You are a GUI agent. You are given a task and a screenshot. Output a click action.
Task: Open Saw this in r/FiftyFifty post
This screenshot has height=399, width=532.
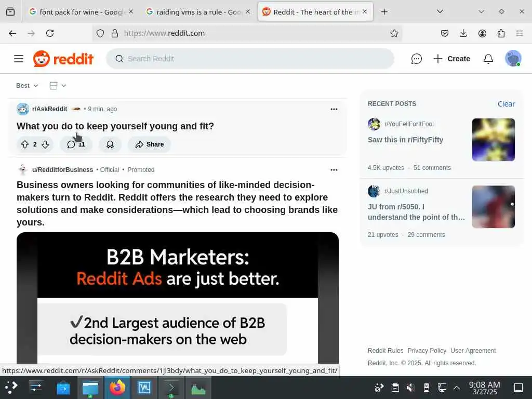point(405,140)
